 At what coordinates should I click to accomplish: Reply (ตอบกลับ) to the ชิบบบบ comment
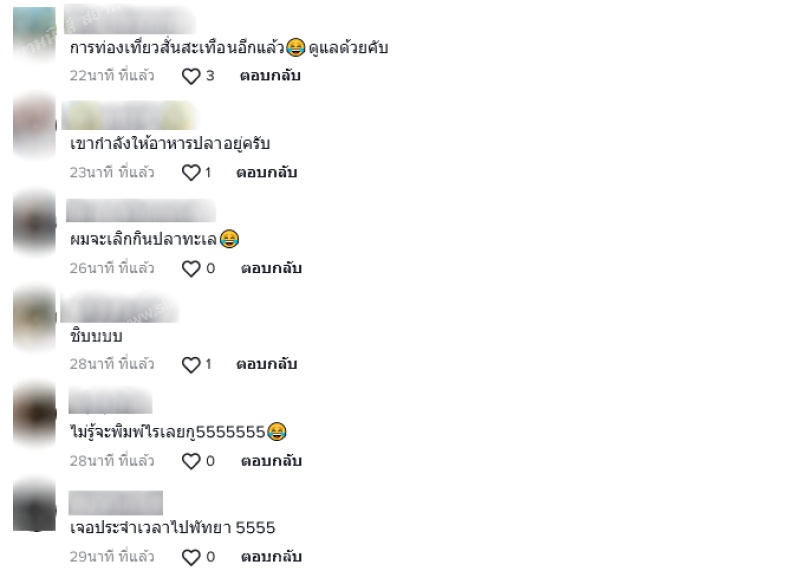pos(266,364)
